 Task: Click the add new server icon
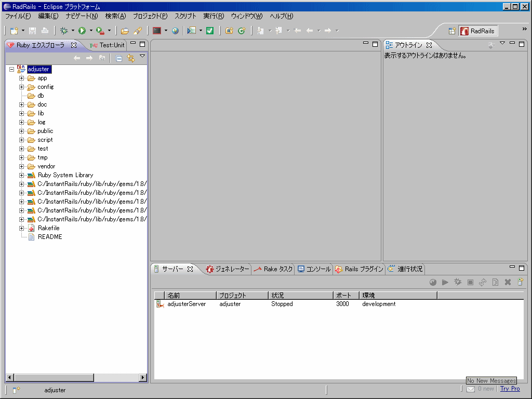point(520,282)
